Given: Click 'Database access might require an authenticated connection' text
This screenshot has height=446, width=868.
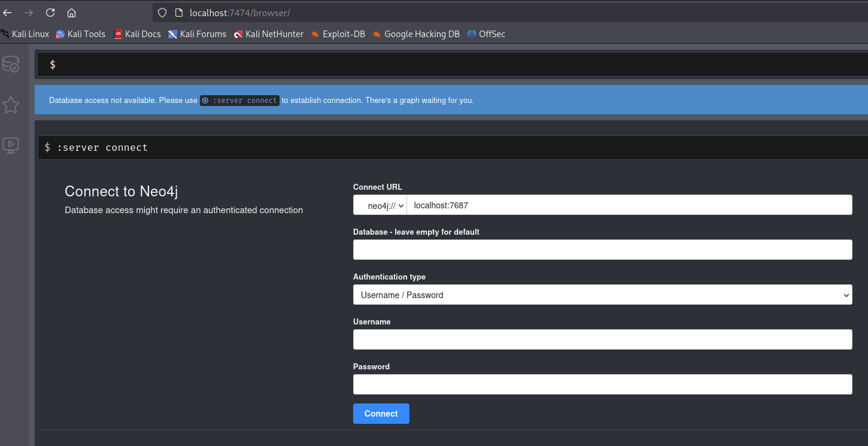Looking at the screenshot, I should [x=184, y=210].
